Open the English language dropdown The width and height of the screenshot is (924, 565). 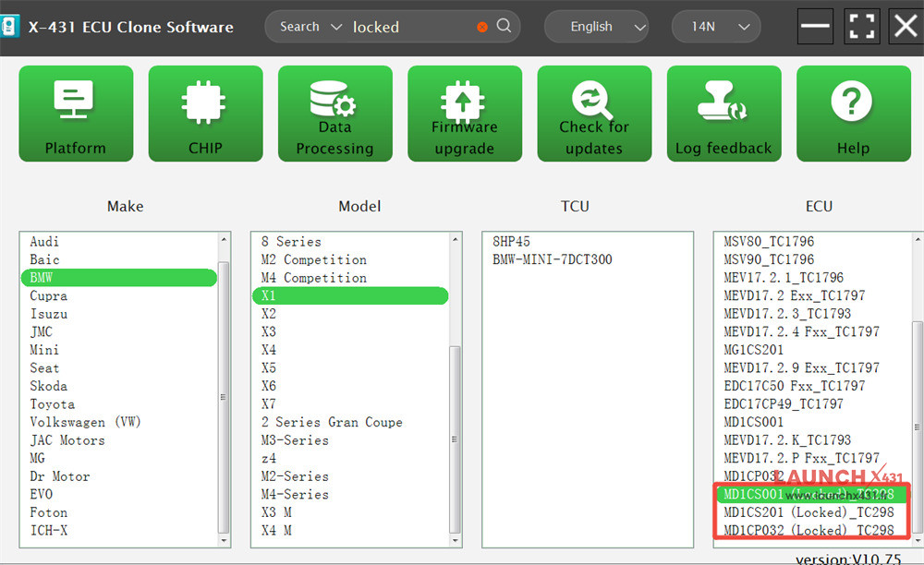pos(596,27)
